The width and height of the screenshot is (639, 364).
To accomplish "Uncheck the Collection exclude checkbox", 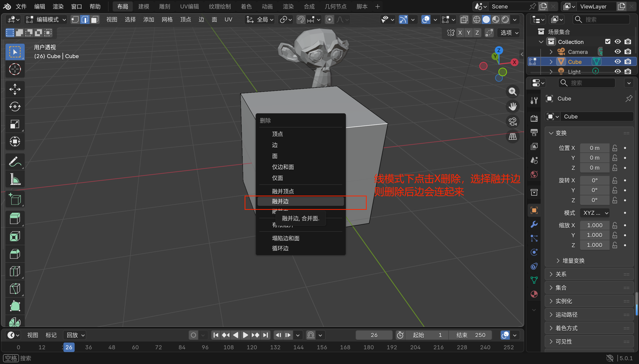I will pos(608,41).
